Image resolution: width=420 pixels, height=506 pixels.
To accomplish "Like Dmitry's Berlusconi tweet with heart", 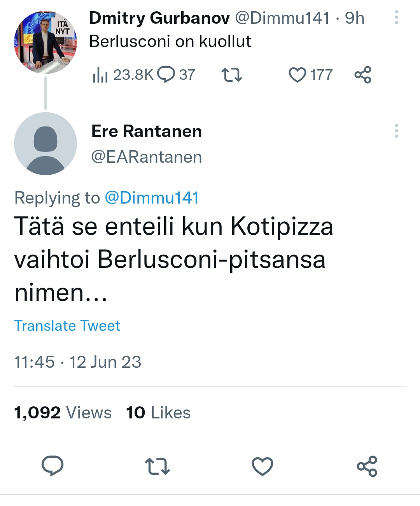I will click(x=297, y=75).
